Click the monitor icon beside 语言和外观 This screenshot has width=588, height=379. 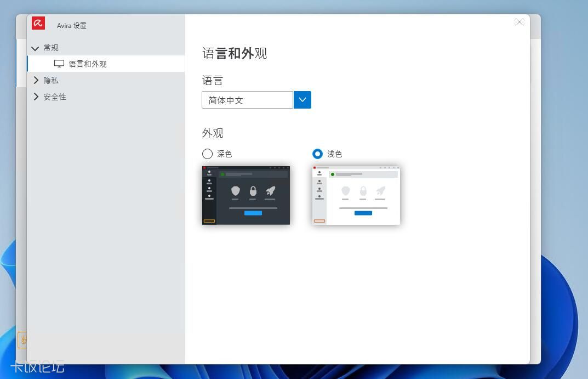tap(59, 63)
